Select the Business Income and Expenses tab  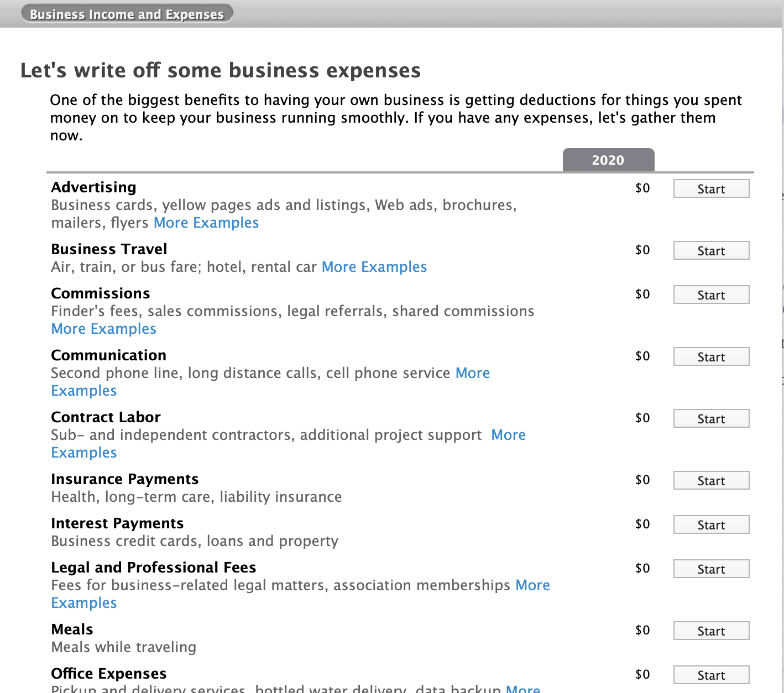pos(127,14)
